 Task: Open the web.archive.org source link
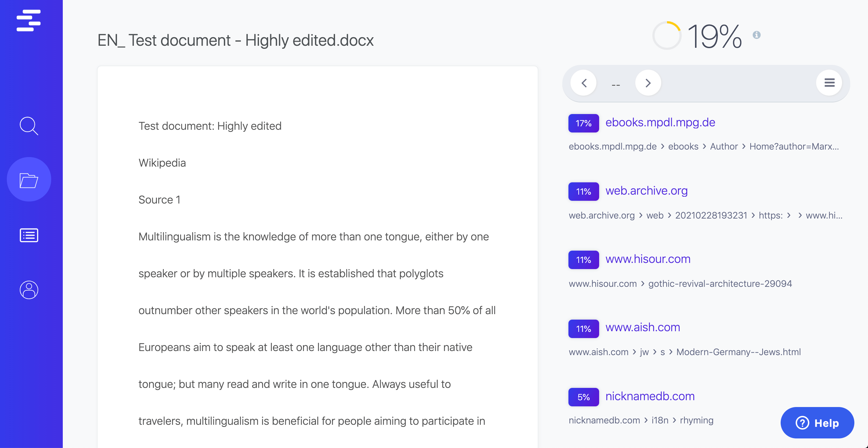click(x=646, y=191)
